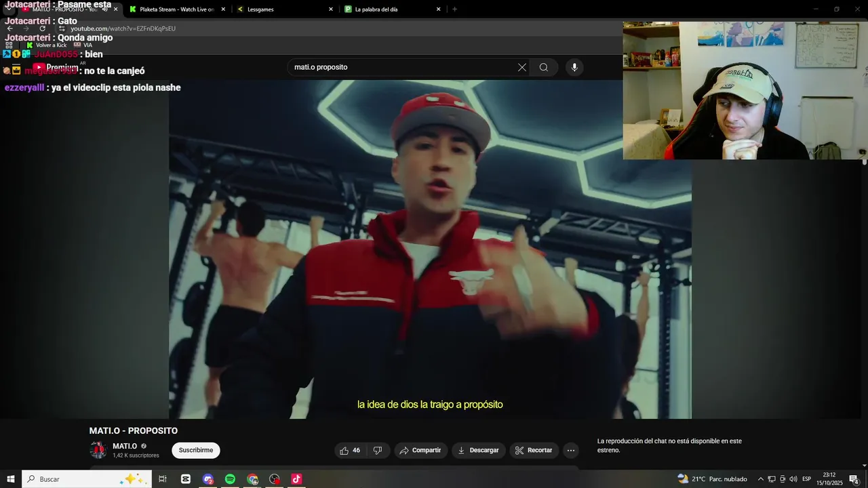Click the Compartir share button
This screenshot has width=868, height=488.
pos(420,450)
